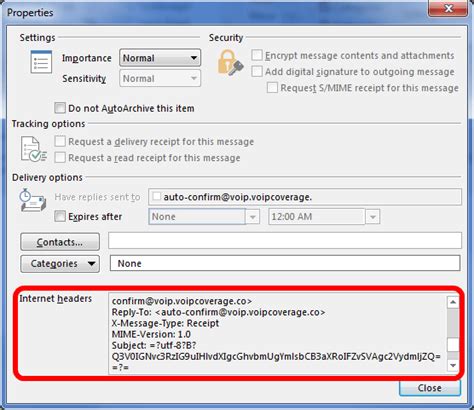Screen dimensions: 474x410
Task: Click the Internet headers label
Action: pos(55,298)
